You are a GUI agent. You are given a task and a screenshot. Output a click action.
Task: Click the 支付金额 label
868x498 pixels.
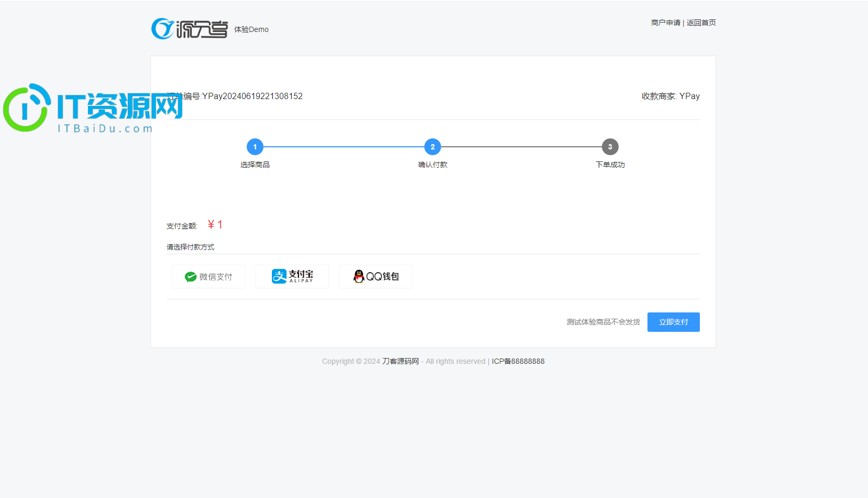182,226
